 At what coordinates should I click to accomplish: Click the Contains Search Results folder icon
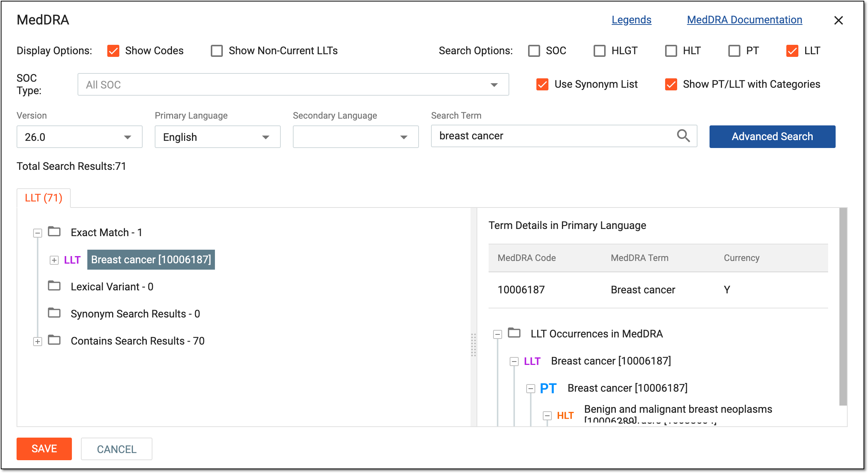point(54,340)
